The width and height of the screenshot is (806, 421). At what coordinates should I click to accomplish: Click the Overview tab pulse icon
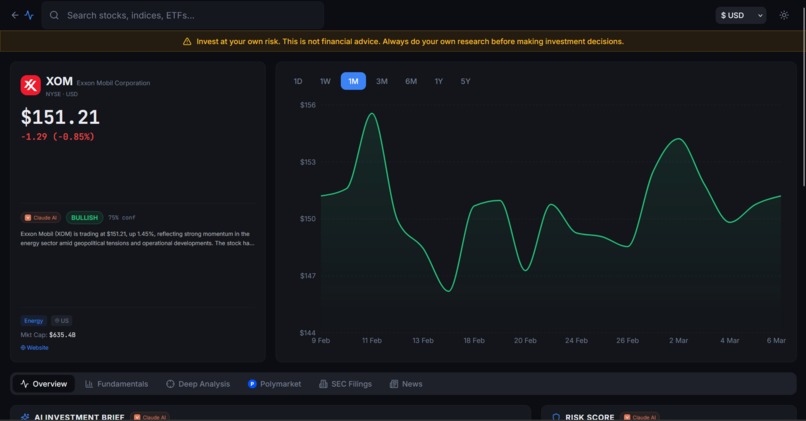tap(25, 384)
